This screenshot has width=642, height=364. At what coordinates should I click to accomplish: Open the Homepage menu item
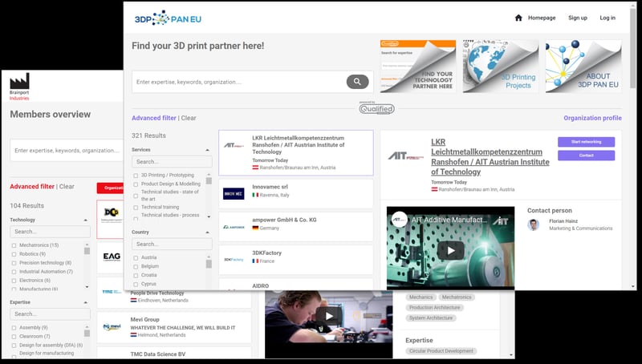coord(542,18)
